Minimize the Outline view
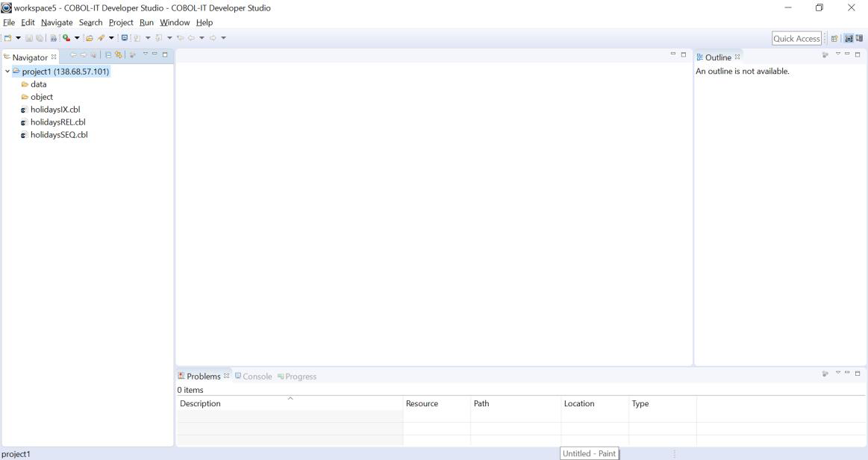This screenshot has height=460, width=868. 847,54
